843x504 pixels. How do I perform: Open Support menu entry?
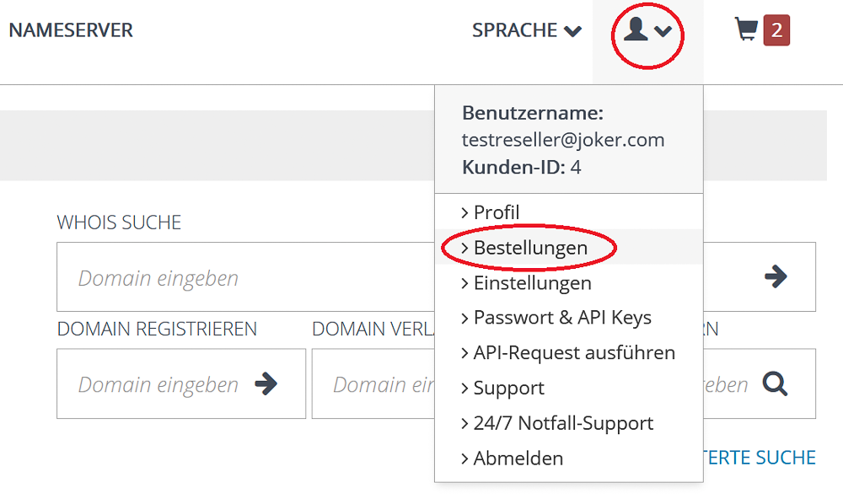click(x=569, y=388)
